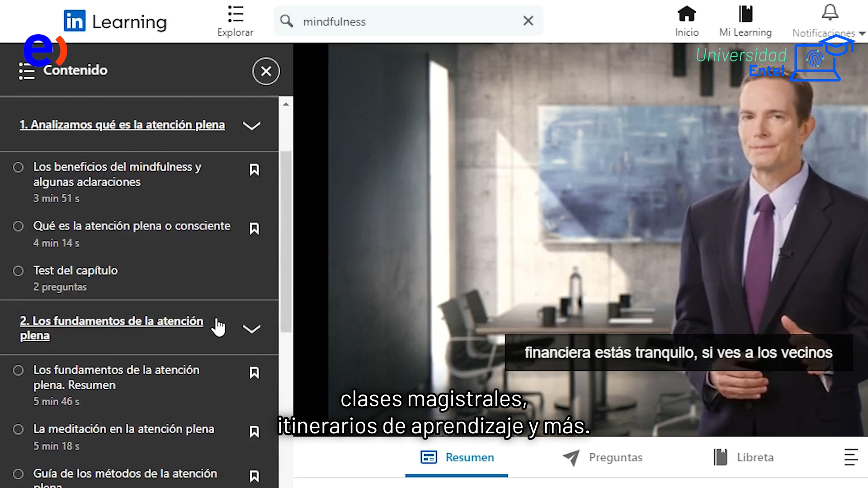Viewport: 868px width, 488px height.
Task: Collapse chapter 2 Los fundamentos chevron
Action: click(x=251, y=328)
